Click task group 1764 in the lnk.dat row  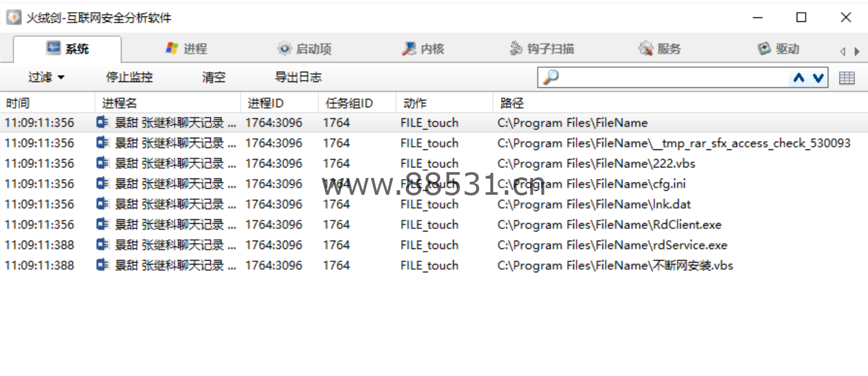(x=337, y=205)
